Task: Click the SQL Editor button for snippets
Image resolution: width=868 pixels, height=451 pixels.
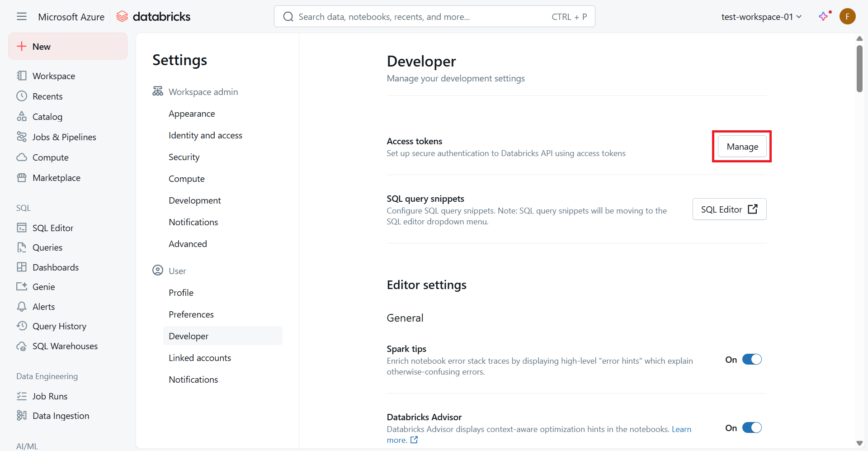Action: pyautogui.click(x=729, y=209)
